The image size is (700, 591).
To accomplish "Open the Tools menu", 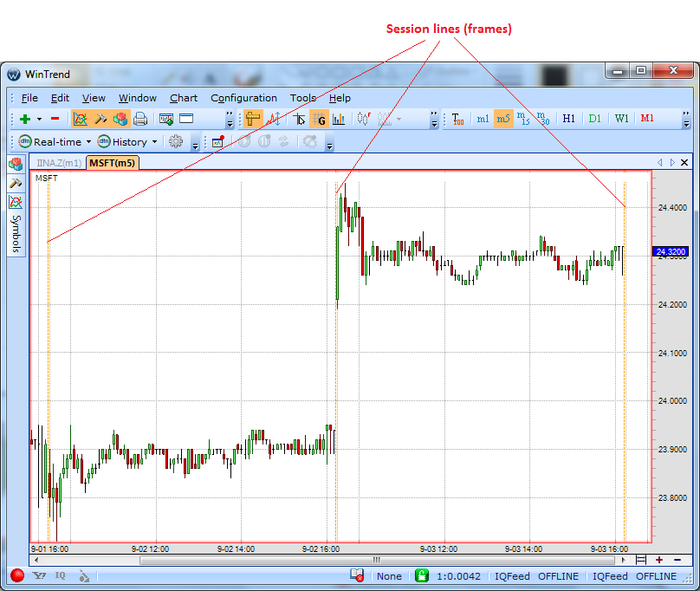I will [x=303, y=98].
